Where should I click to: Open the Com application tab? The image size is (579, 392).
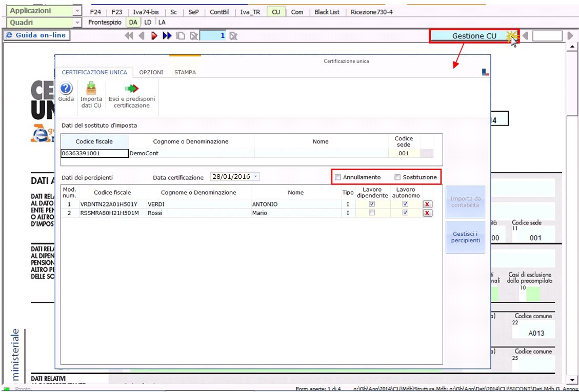pyautogui.click(x=297, y=12)
